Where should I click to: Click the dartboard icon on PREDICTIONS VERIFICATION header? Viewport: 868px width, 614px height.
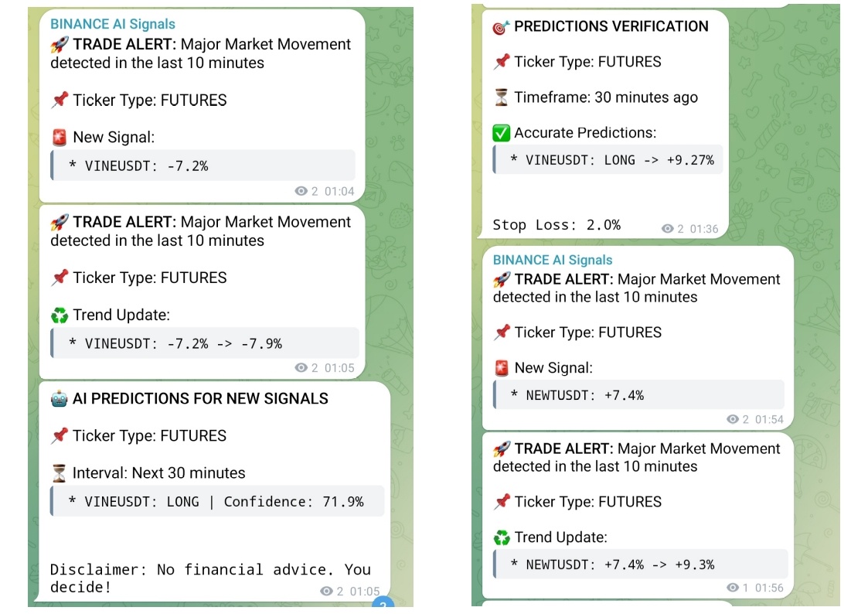pos(499,26)
